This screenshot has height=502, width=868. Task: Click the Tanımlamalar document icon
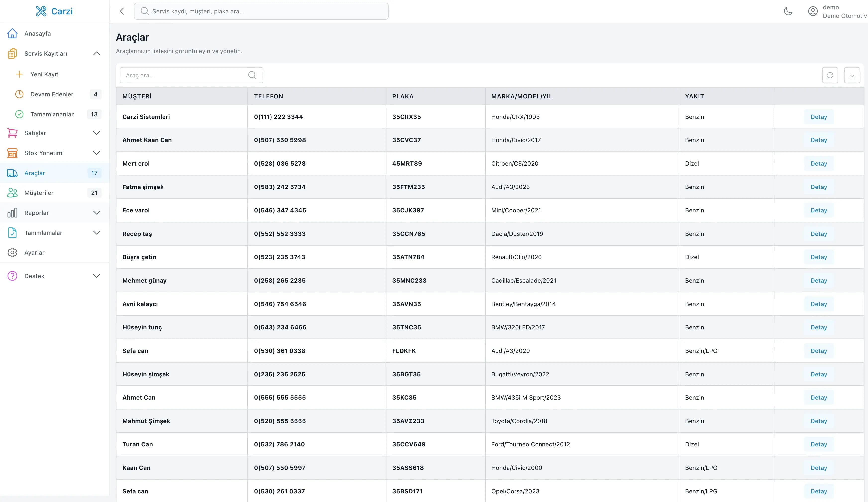click(x=12, y=233)
